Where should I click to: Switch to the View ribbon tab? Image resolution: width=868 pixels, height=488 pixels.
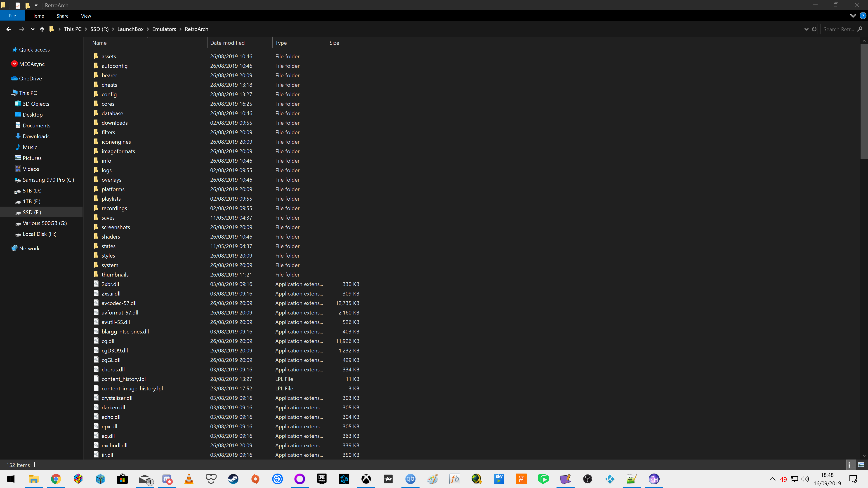[x=86, y=16]
